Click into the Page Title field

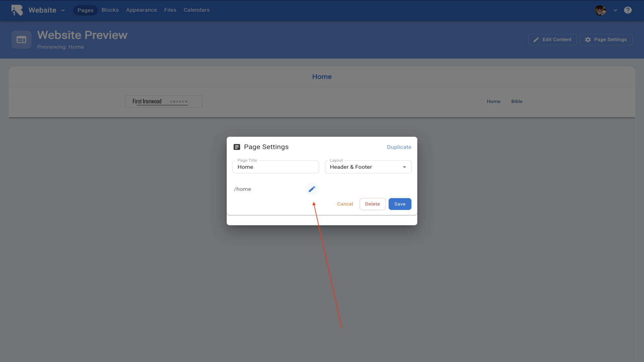(x=275, y=167)
